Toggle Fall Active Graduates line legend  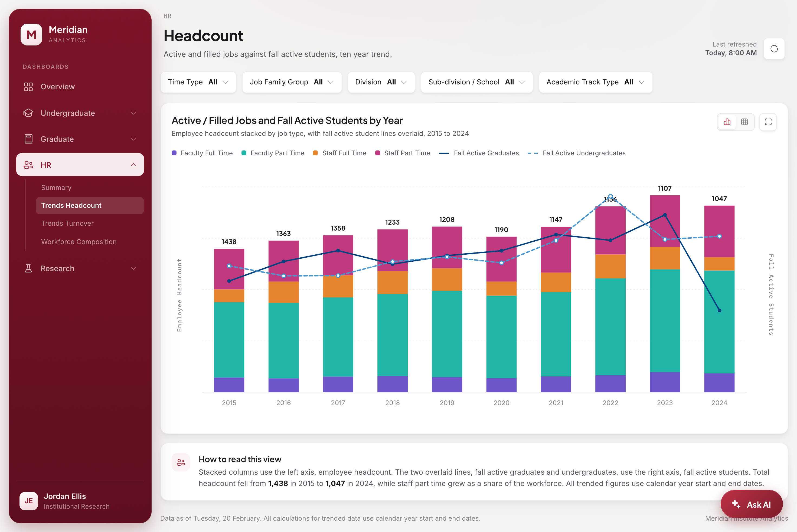(479, 153)
